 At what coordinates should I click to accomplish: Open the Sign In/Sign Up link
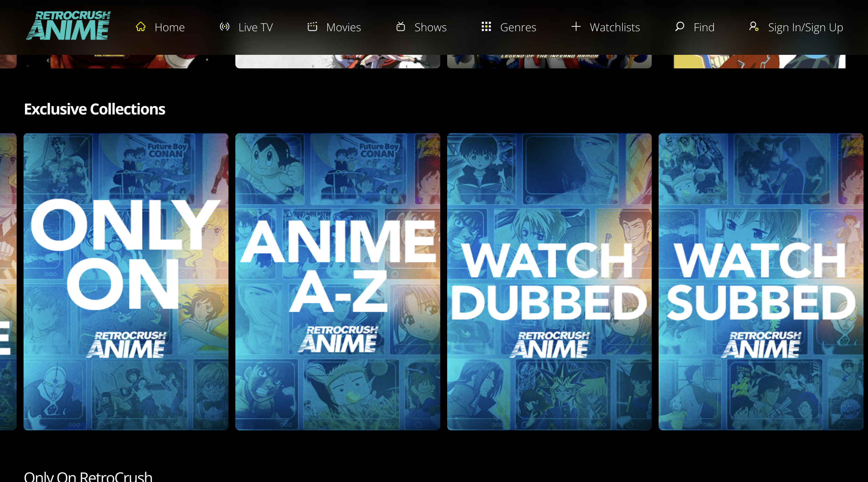pyautogui.click(x=806, y=27)
